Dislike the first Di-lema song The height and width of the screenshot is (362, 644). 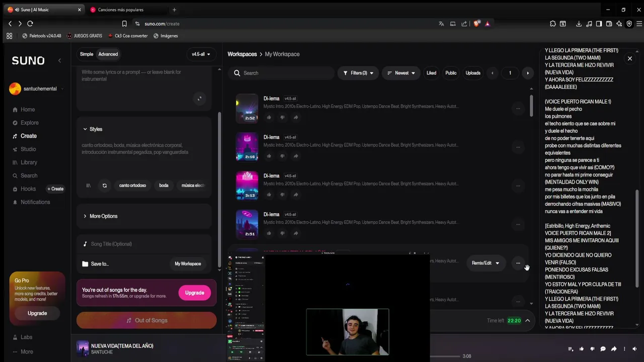282,117
